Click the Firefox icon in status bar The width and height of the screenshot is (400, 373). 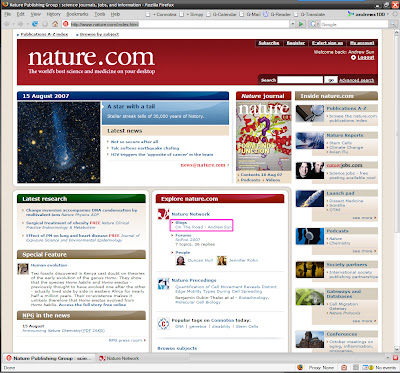tap(300, 368)
